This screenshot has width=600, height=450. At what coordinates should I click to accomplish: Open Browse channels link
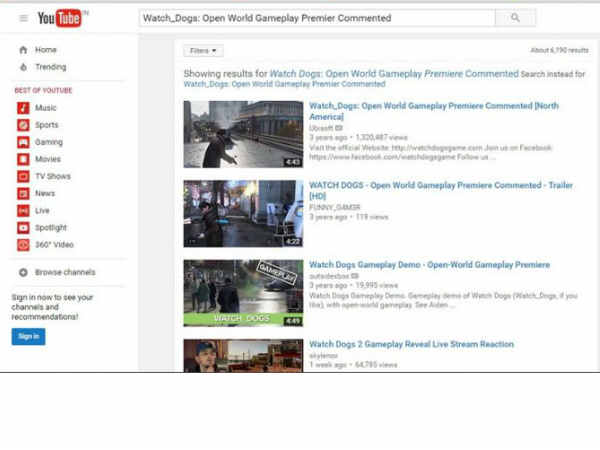click(65, 272)
